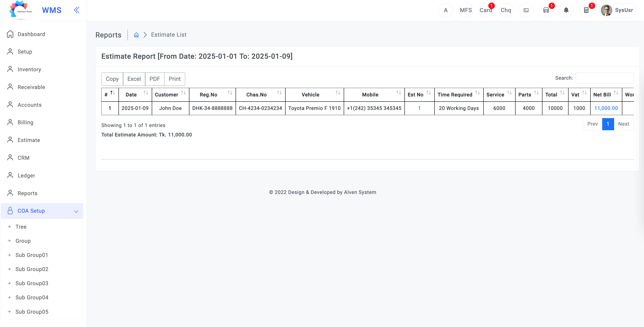Screen dimensions: 644x327
Task: Click cell '20 Working Days'
Action: 459,108
